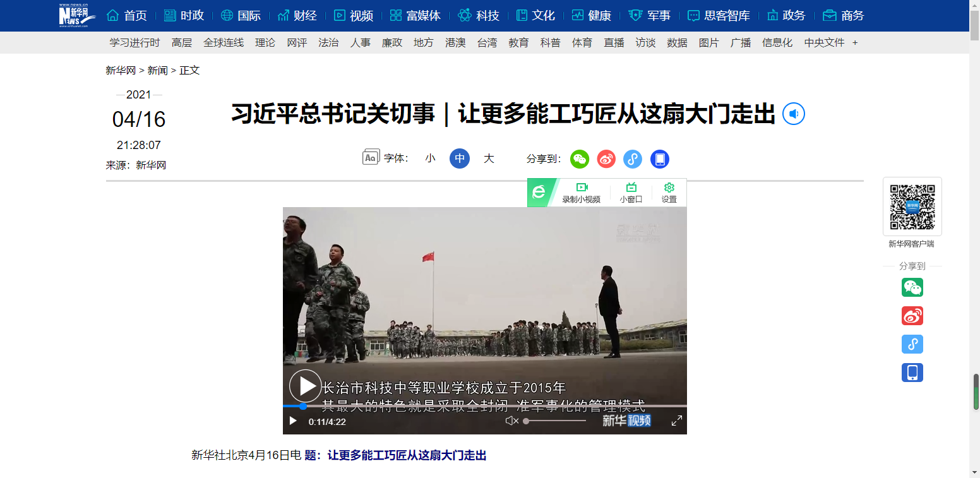The image size is (980, 478).
Task: Open the 富媒体 navigation menu
Action: (415, 16)
